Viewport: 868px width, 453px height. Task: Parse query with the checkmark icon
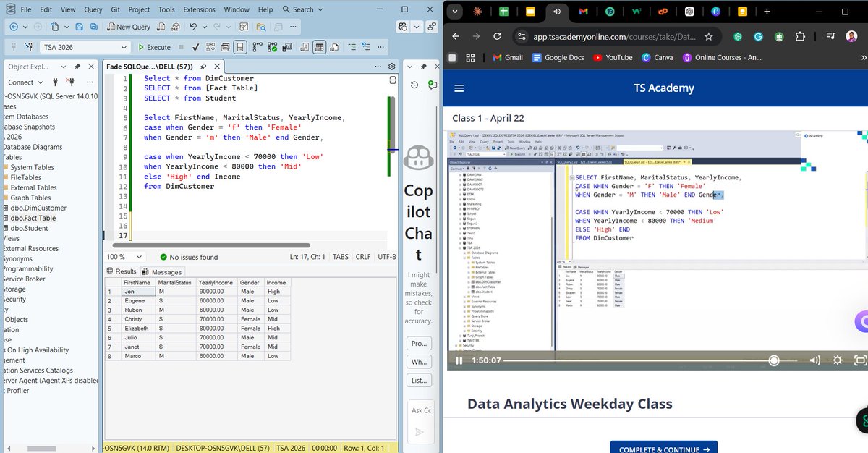coord(195,48)
